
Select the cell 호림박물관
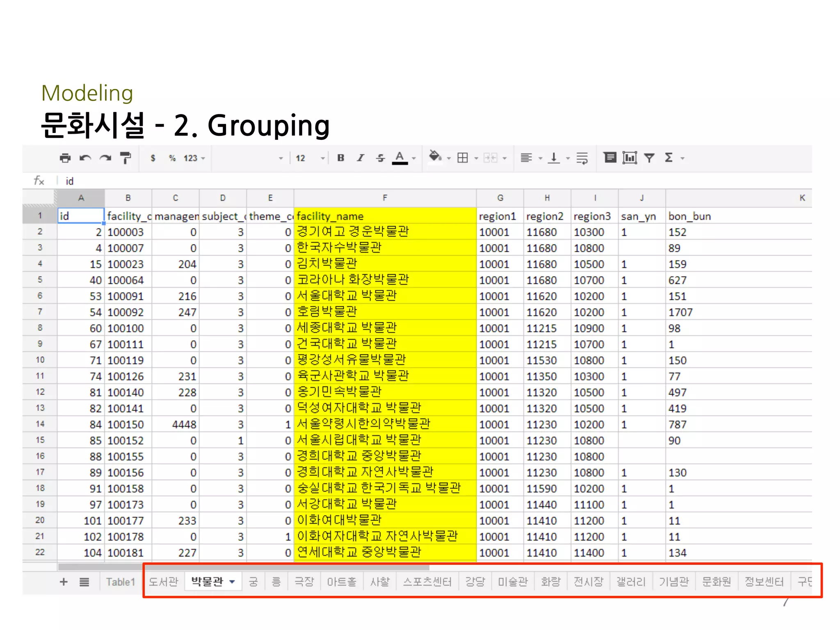coord(385,312)
